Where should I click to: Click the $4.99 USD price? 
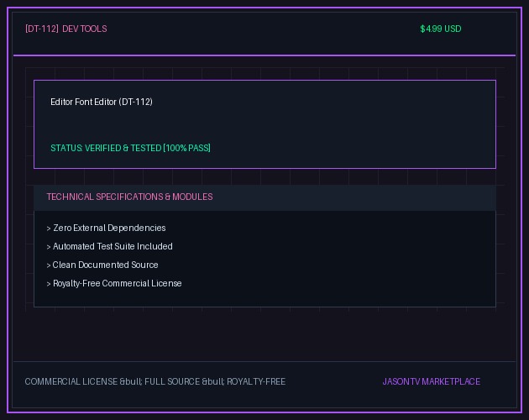tap(441, 29)
